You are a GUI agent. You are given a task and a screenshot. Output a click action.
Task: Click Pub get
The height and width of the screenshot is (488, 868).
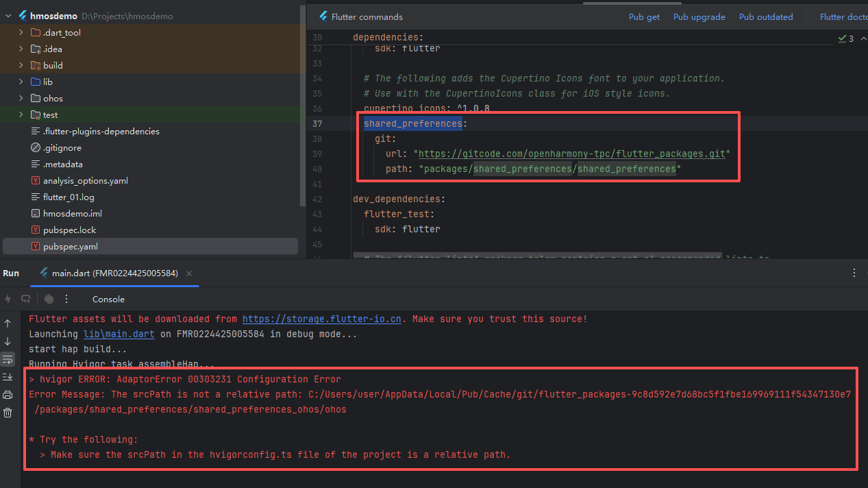click(x=645, y=16)
